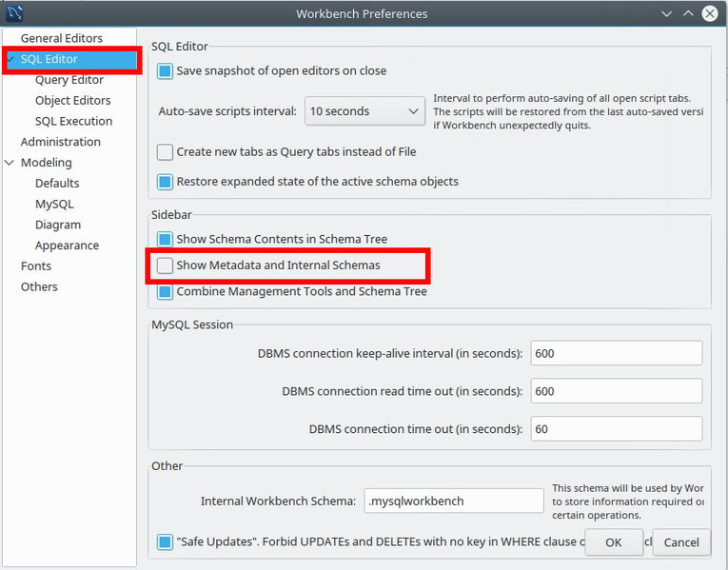This screenshot has height=570, width=728.
Task: Open Query Editor preferences page
Action: tap(69, 80)
